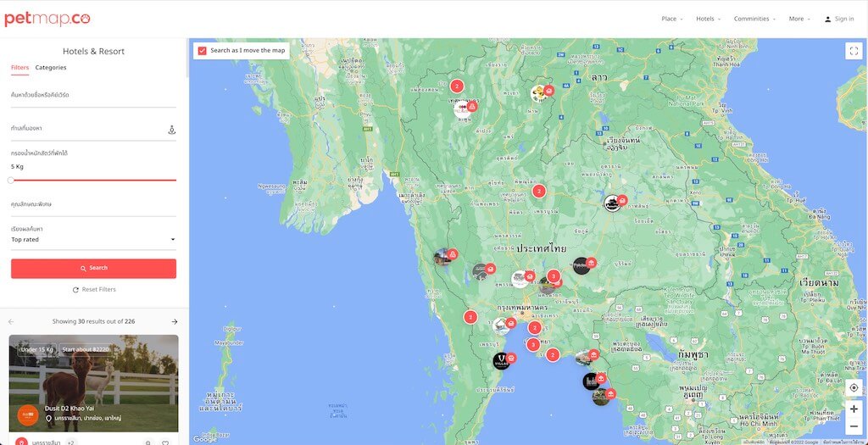The height and width of the screenshot is (445, 868).
Task: Center map on my current location
Action: coord(853,387)
